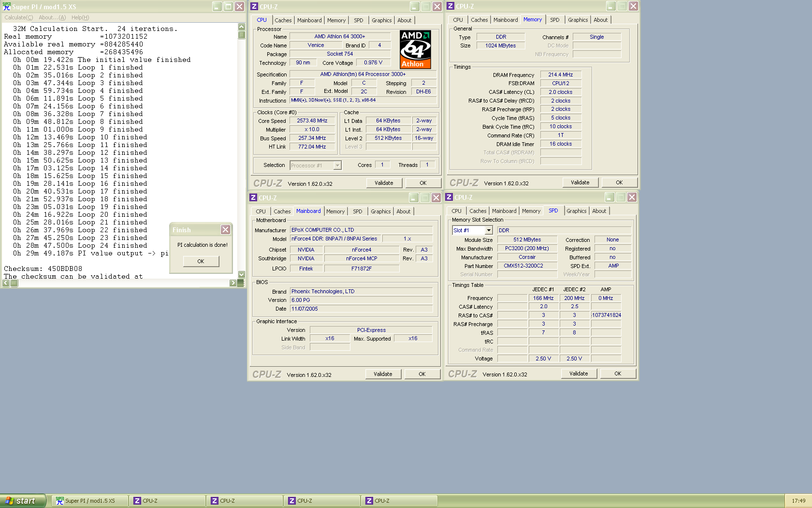The height and width of the screenshot is (508, 812).
Task: Click Loop 24 finished line
Action: coord(80,245)
